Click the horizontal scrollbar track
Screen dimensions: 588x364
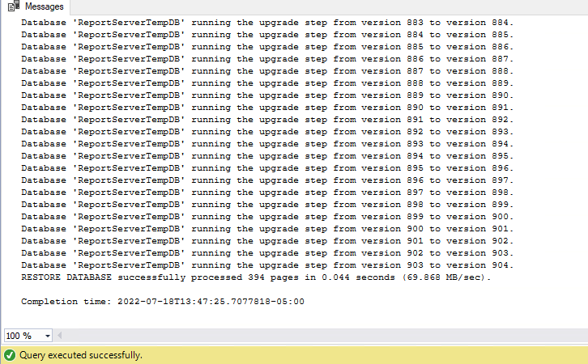[324, 336]
